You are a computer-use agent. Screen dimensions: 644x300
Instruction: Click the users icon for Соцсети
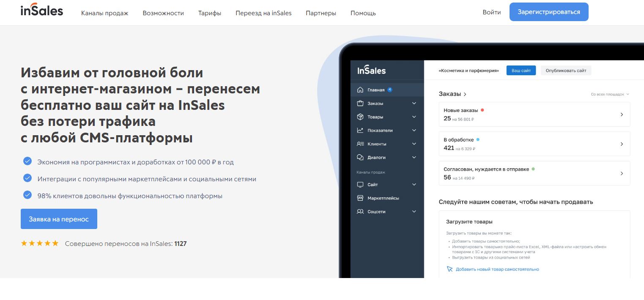[x=360, y=211]
